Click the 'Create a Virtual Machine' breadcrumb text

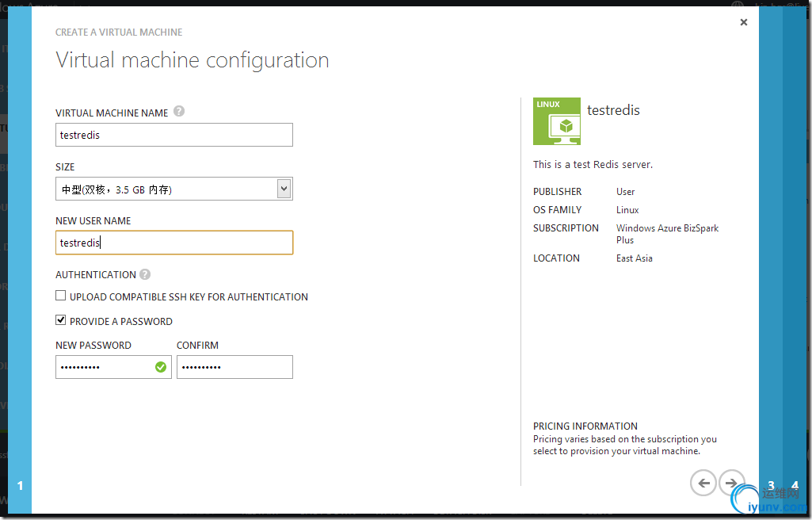[119, 32]
